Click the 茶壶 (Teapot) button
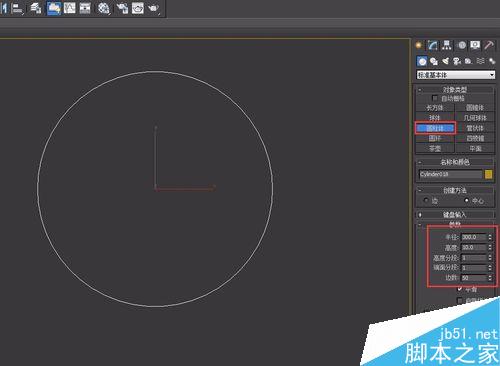The height and width of the screenshot is (366, 500). coord(435,148)
